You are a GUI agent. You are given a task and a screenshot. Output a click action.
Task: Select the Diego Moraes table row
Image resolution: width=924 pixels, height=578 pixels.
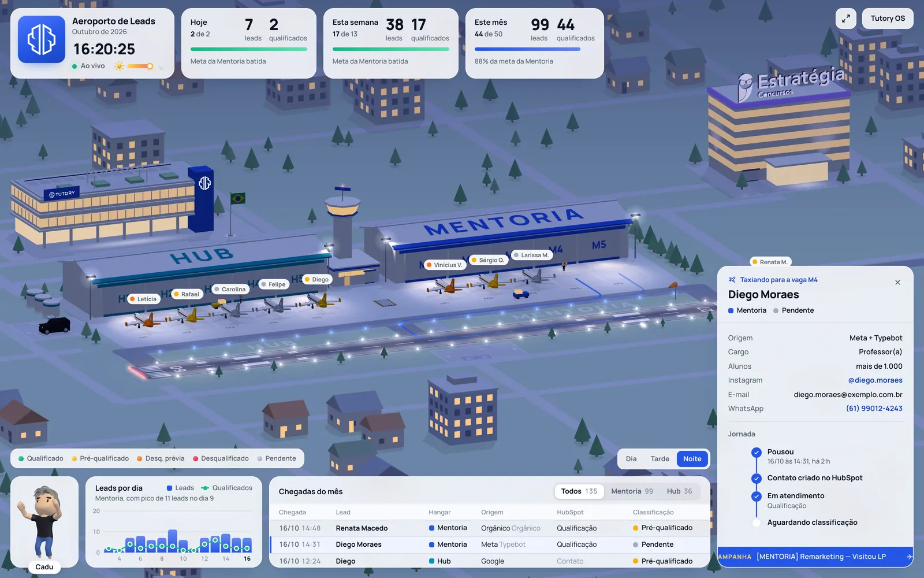(490, 544)
